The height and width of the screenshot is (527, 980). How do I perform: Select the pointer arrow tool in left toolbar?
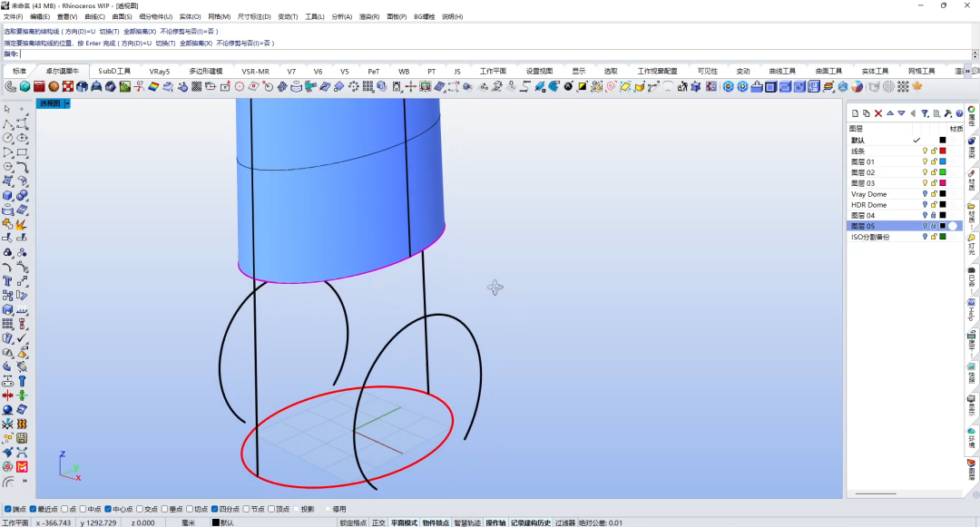click(7, 109)
